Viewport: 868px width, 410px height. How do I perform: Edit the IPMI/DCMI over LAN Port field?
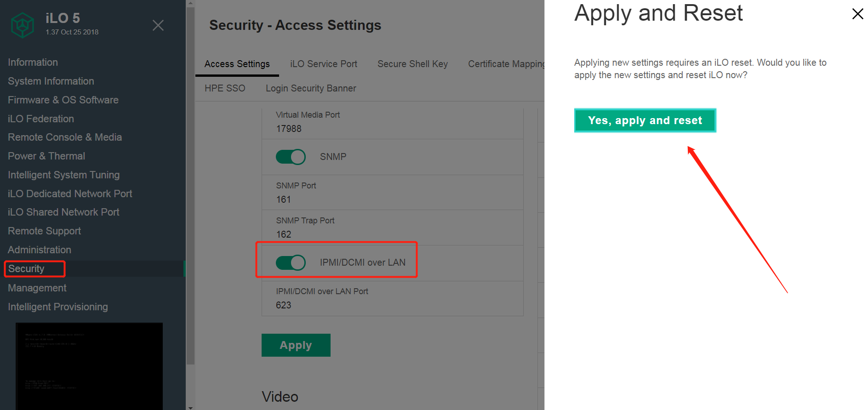(x=283, y=305)
